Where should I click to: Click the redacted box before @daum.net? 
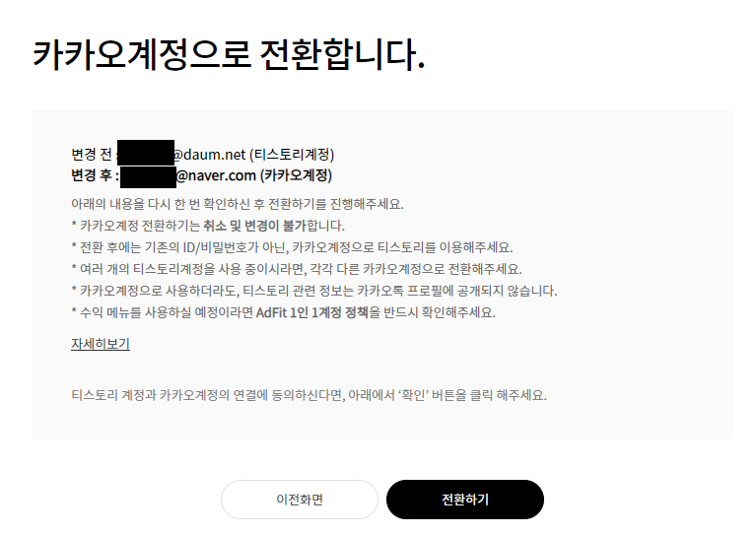click(146, 153)
